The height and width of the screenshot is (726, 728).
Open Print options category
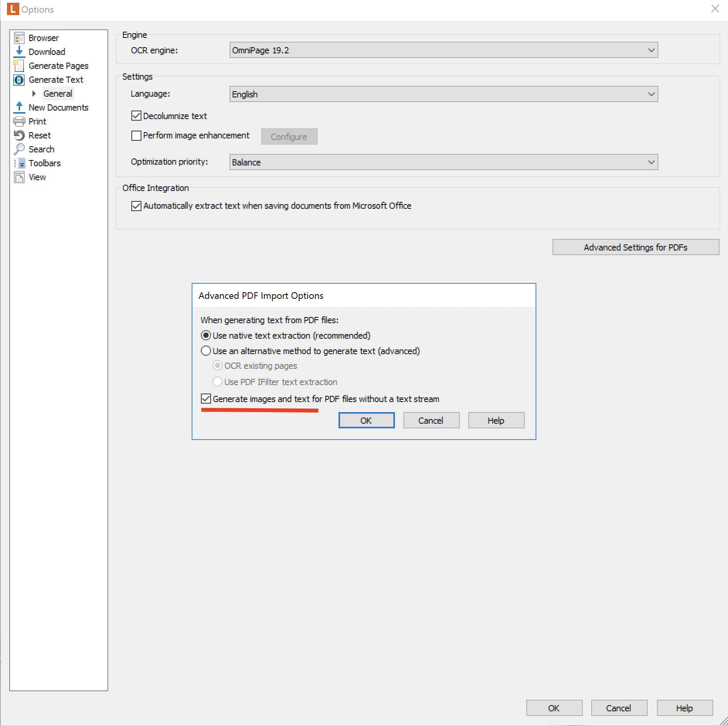point(37,121)
